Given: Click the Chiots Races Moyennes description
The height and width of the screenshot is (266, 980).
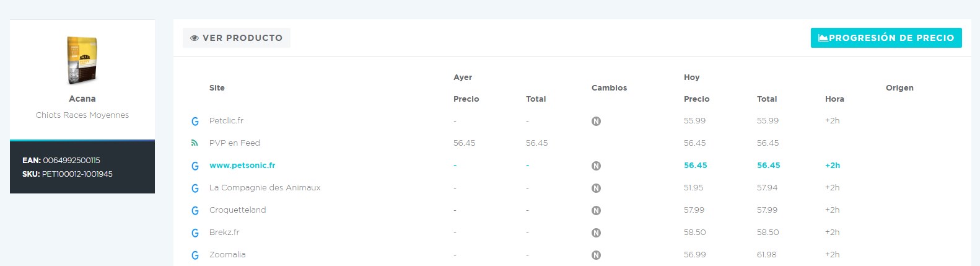Looking at the screenshot, I should pos(82,115).
